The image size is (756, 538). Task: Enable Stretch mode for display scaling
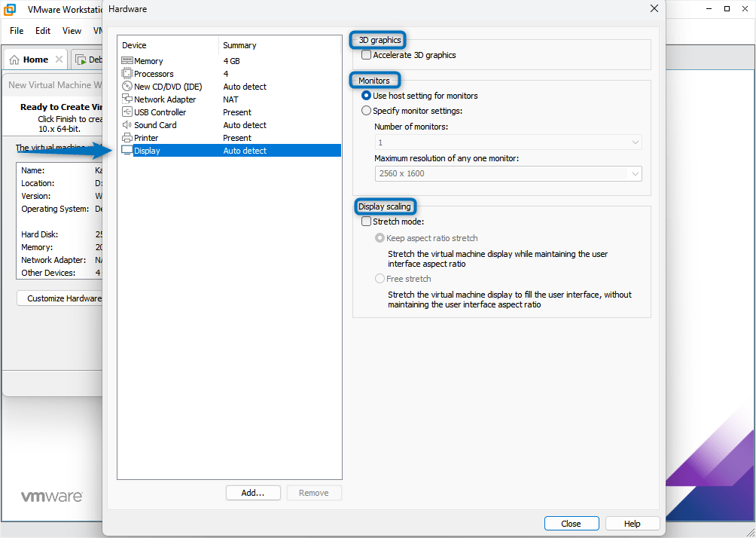366,221
